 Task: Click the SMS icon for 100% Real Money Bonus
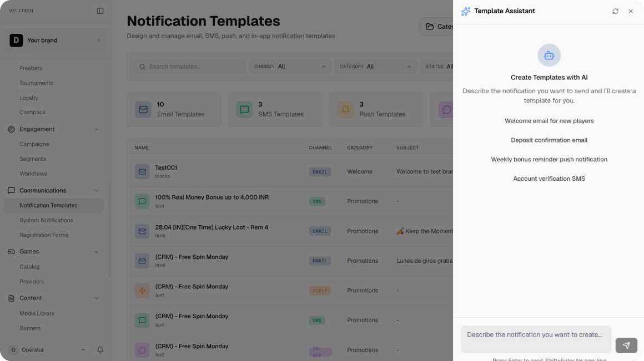click(x=142, y=201)
